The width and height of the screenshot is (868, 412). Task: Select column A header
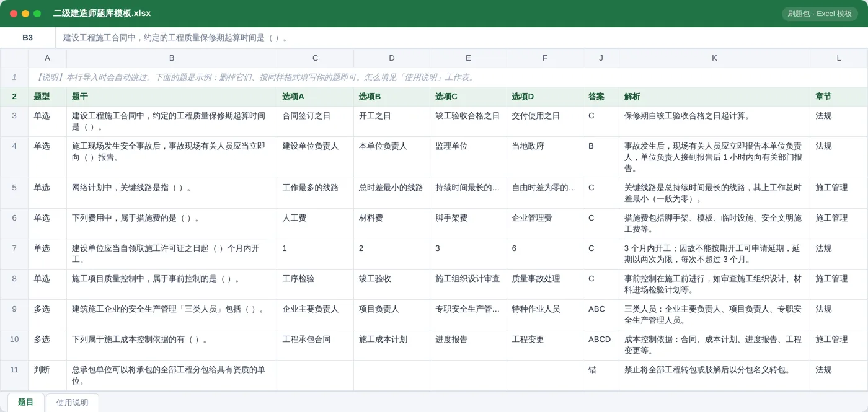(47, 58)
